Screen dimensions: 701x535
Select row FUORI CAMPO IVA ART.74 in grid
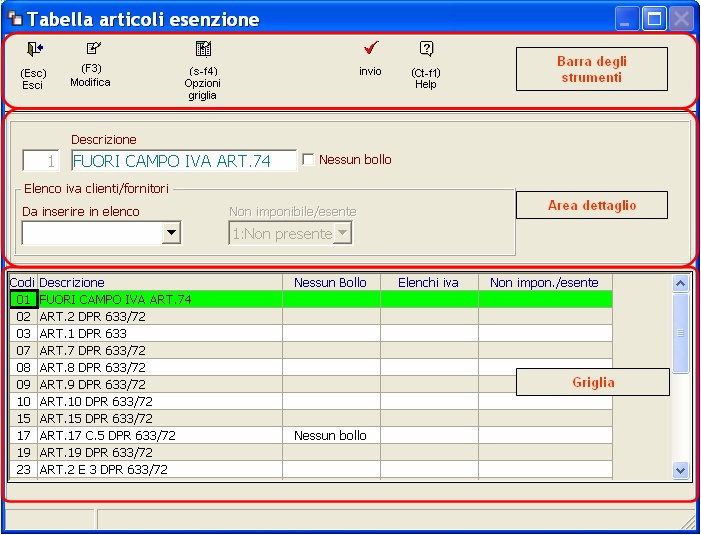311,299
